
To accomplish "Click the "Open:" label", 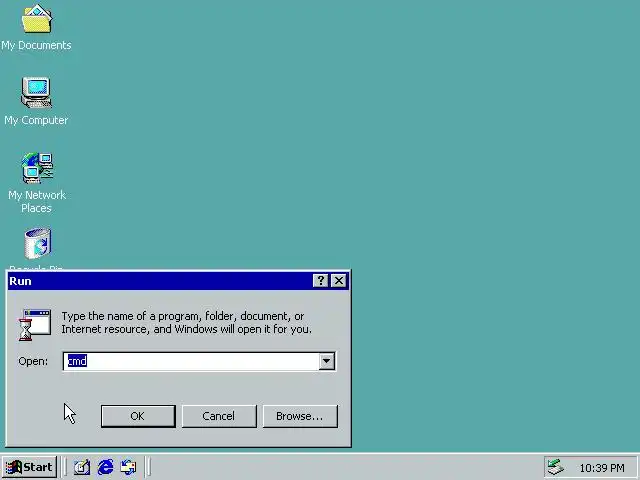I will point(33,362).
